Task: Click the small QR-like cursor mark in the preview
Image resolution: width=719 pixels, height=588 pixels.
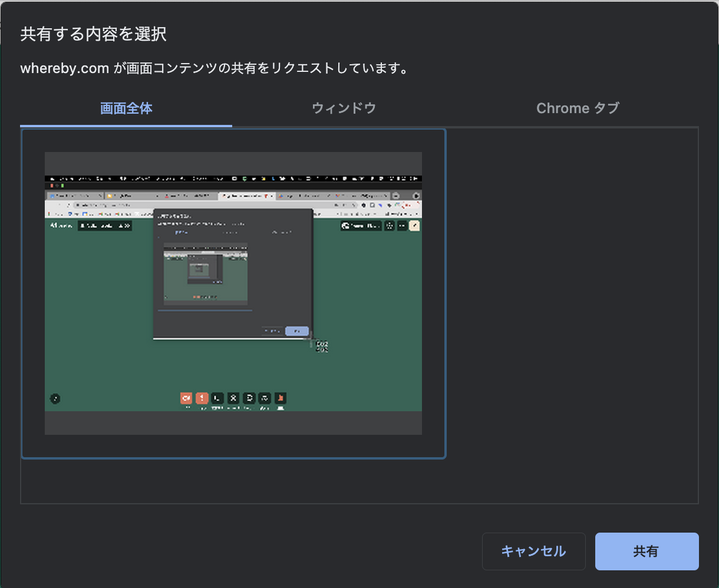Action: pyautogui.click(x=322, y=346)
